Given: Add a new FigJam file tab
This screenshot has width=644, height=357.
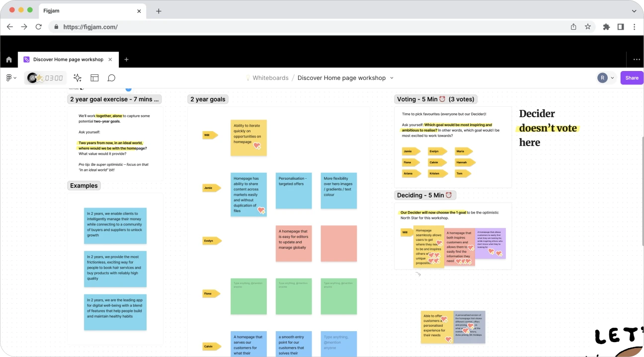Looking at the screenshot, I should pyautogui.click(x=126, y=60).
